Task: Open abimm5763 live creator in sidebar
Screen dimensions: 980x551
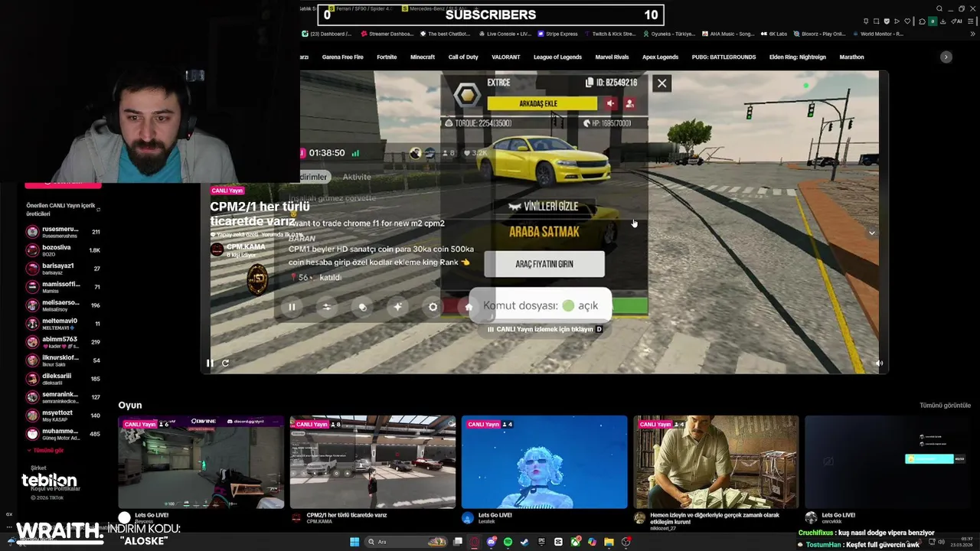Action: click(64, 342)
